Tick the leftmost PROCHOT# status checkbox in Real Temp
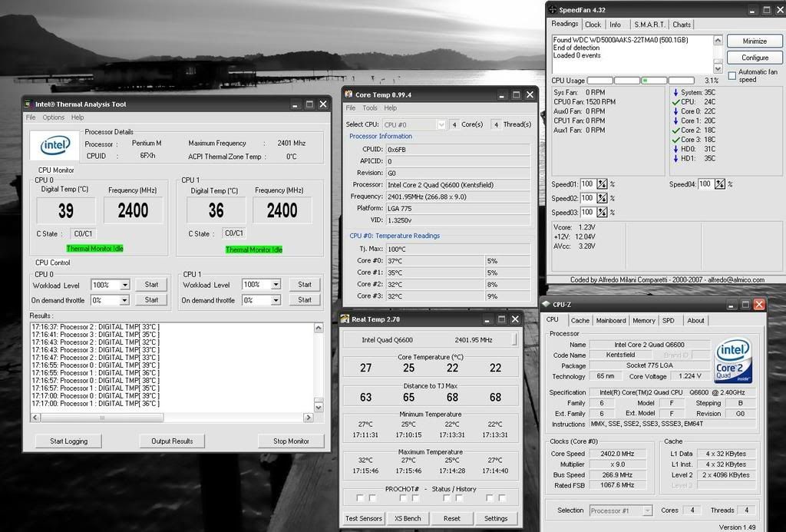Screen dimensions: 786x532 (360, 498)
